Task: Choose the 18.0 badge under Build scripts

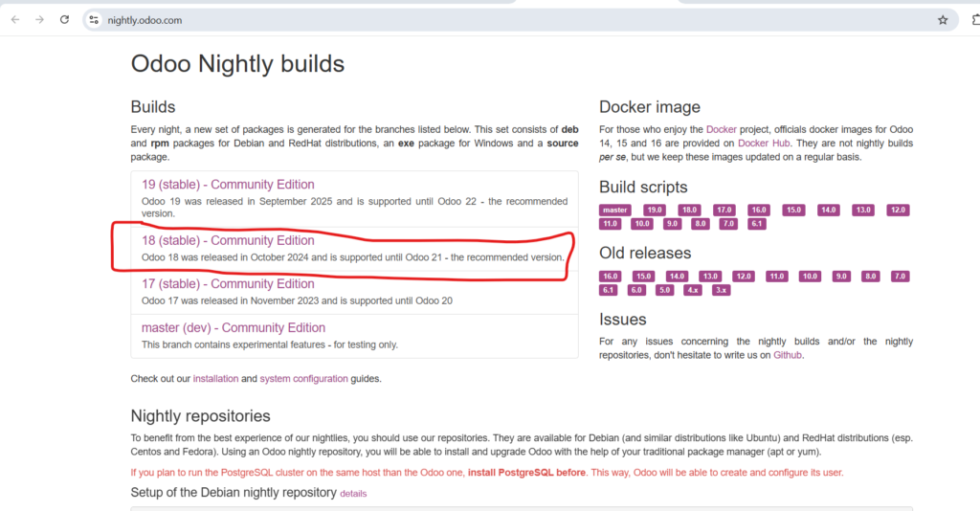Action: [x=689, y=210]
